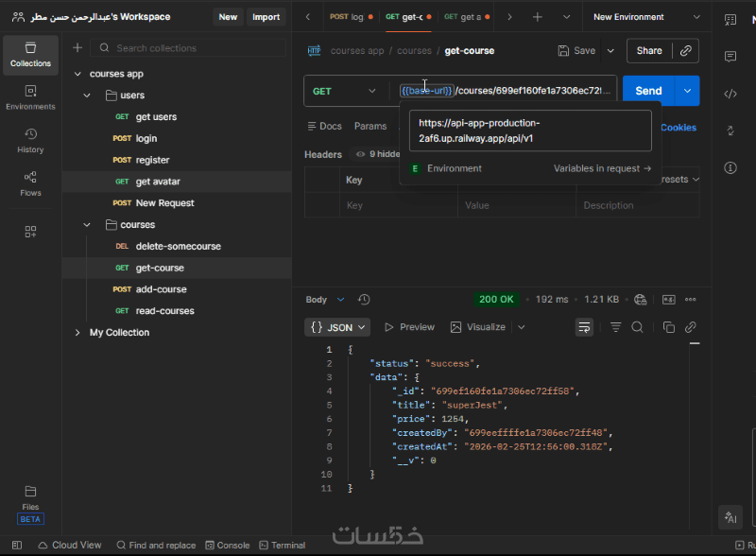
Task: Click the New button
Action: pyautogui.click(x=228, y=17)
